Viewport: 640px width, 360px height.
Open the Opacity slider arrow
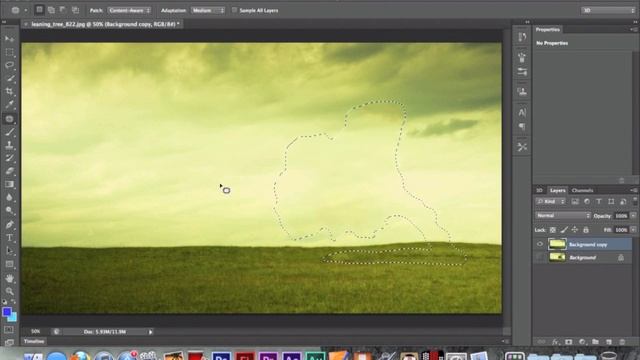[633, 216]
